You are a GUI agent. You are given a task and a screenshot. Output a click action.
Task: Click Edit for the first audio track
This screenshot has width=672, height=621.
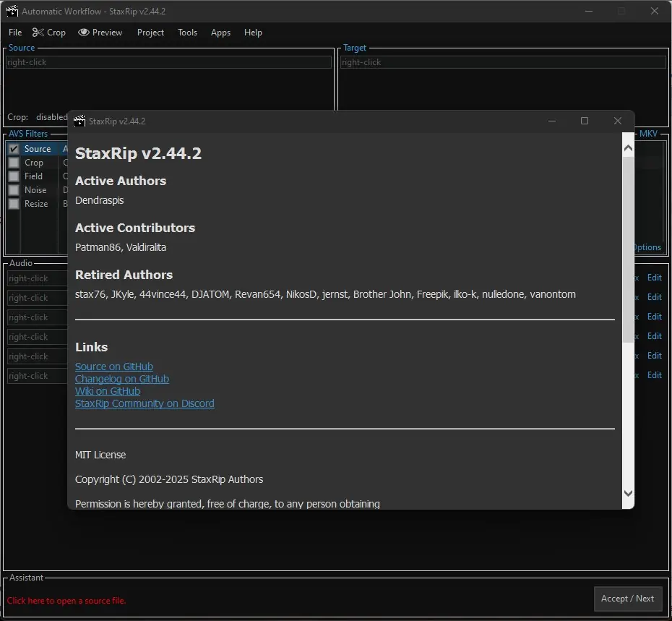click(x=655, y=278)
